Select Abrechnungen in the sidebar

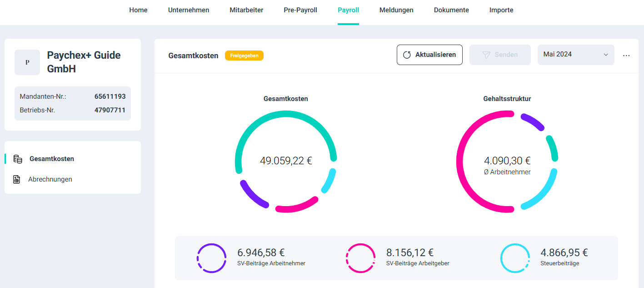coord(50,179)
